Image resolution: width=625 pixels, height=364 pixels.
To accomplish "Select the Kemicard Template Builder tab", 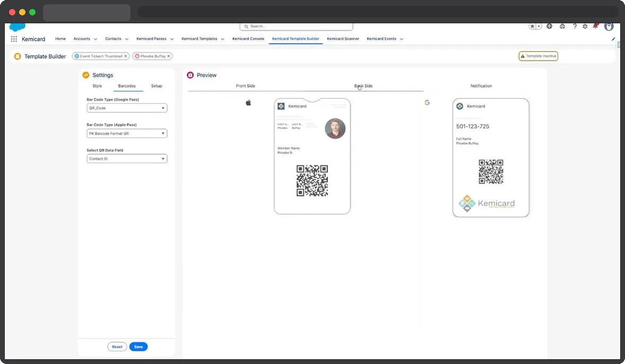I will point(296,39).
